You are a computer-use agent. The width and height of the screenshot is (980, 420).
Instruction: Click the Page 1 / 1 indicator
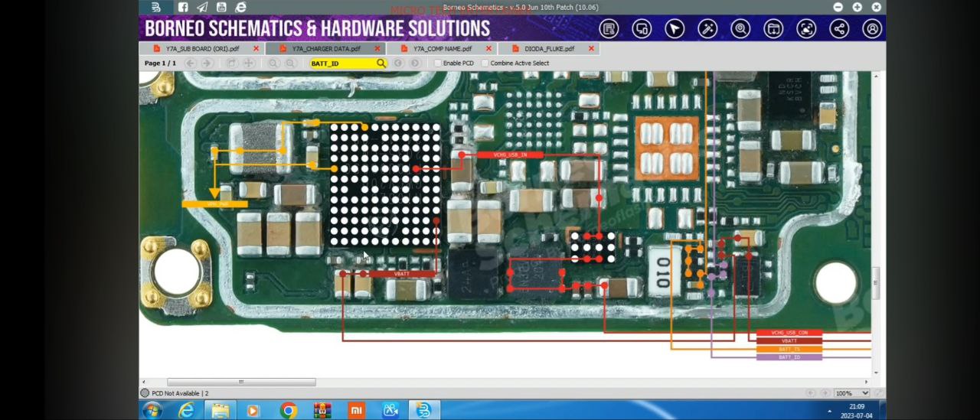point(160,63)
